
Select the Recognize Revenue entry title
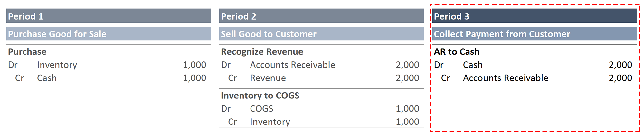point(262,52)
